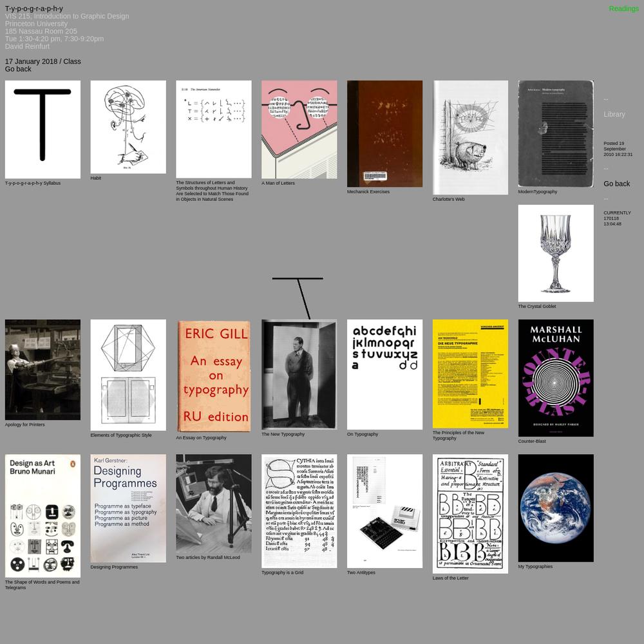The height and width of the screenshot is (644, 644).
Task: Click the CURRENTLY 170118 timestamp text
Action: (617, 218)
